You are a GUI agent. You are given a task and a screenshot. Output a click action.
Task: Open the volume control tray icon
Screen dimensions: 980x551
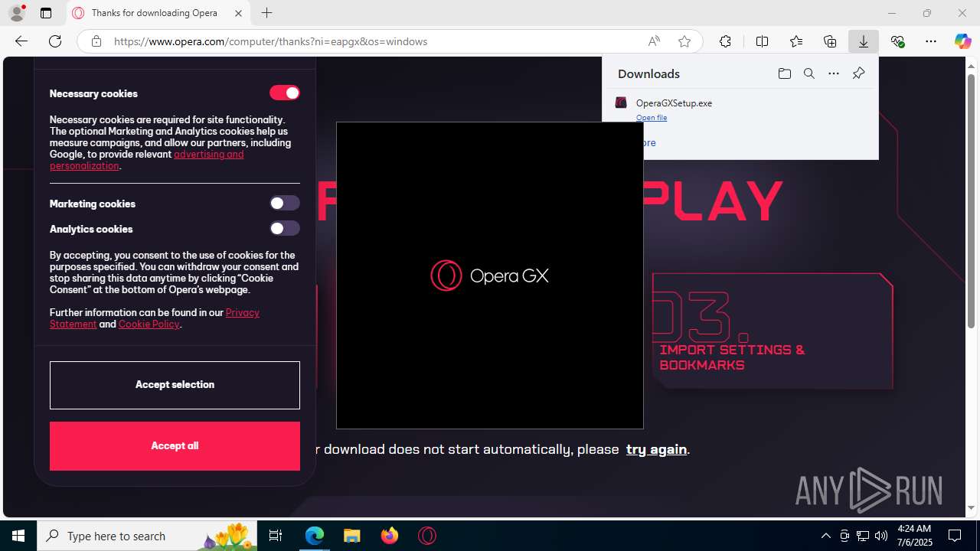pyautogui.click(x=880, y=536)
